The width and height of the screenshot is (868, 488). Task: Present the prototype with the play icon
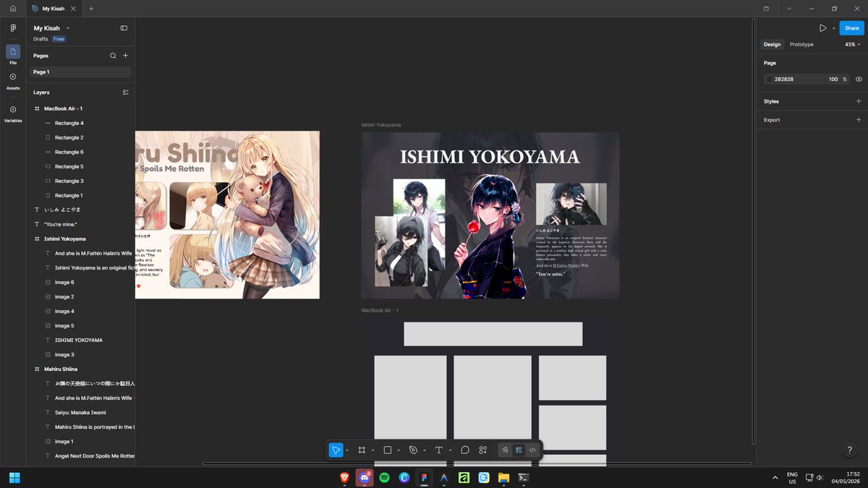(822, 28)
